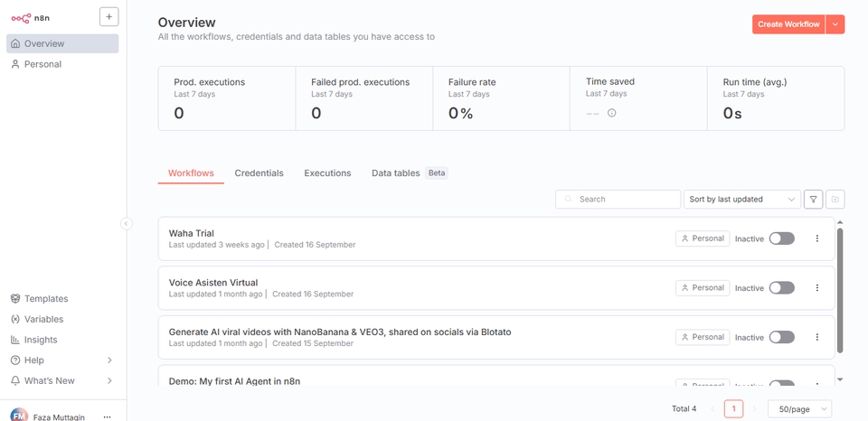Open the filter icon next to sort
868x421 pixels.
(813, 200)
